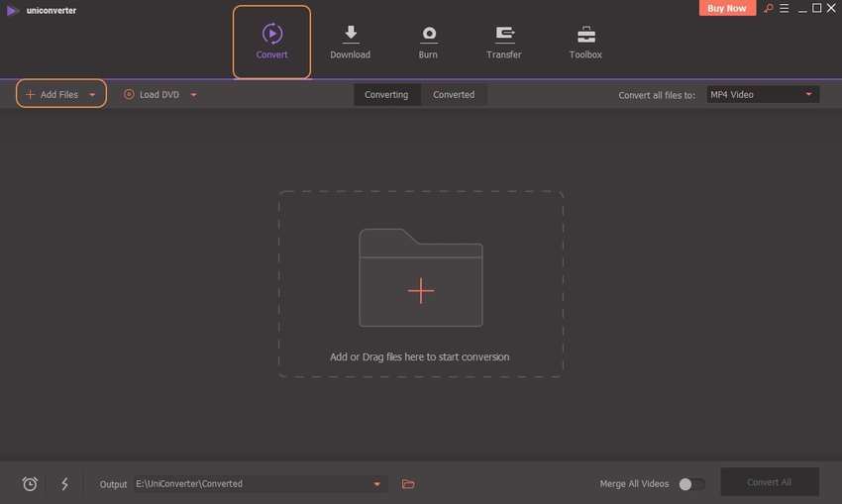842x504 pixels.
Task: Expand the Load DVD dropdown arrow
Action: click(194, 95)
